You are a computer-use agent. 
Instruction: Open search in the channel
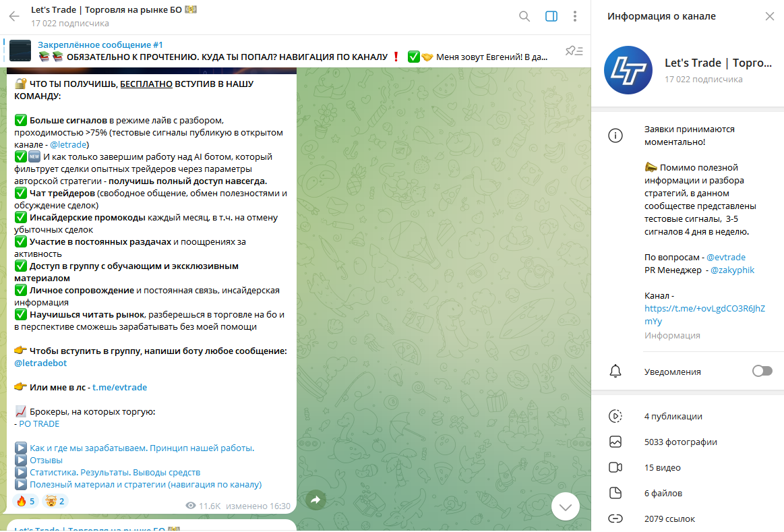tap(524, 16)
